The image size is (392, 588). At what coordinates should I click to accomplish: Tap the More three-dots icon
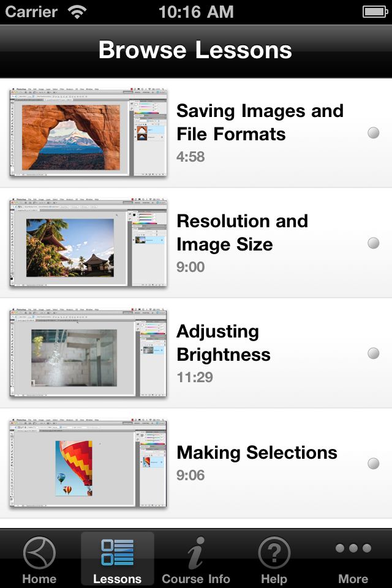[x=353, y=548]
